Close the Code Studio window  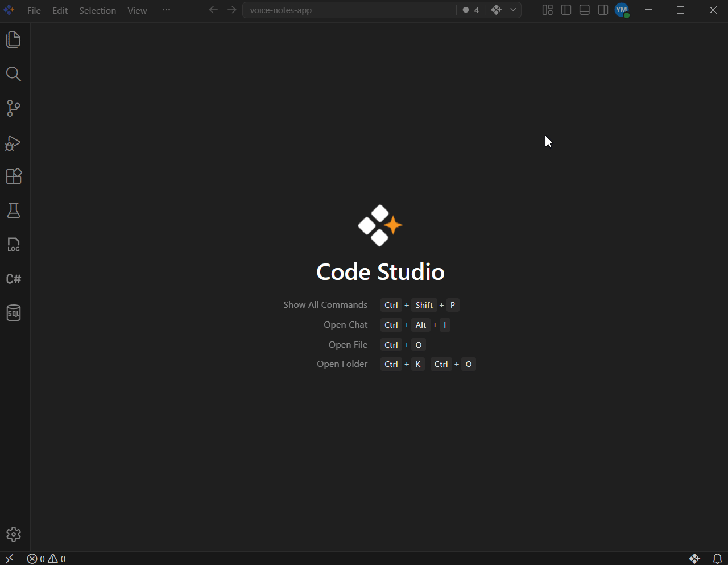tap(713, 10)
